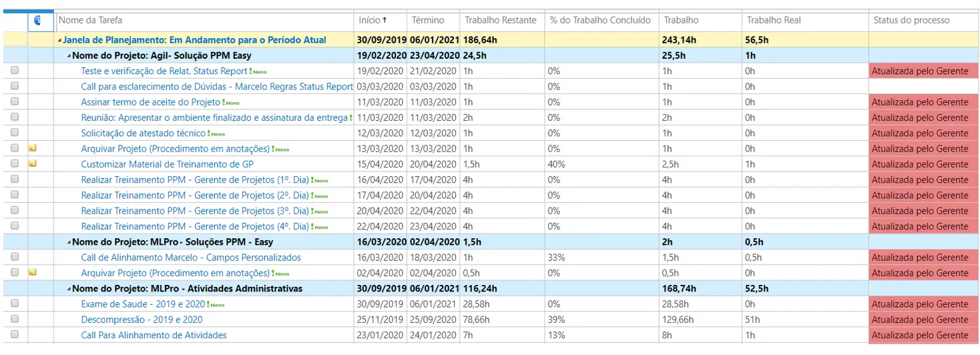Image resolution: width=980 pixels, height=355 pixels.
Task: Click the Status do processo column header
Action: (x=911, y=20)
